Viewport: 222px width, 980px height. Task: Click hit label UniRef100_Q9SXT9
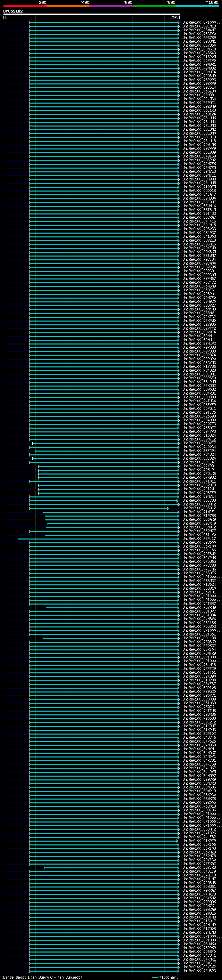[199, 524]
